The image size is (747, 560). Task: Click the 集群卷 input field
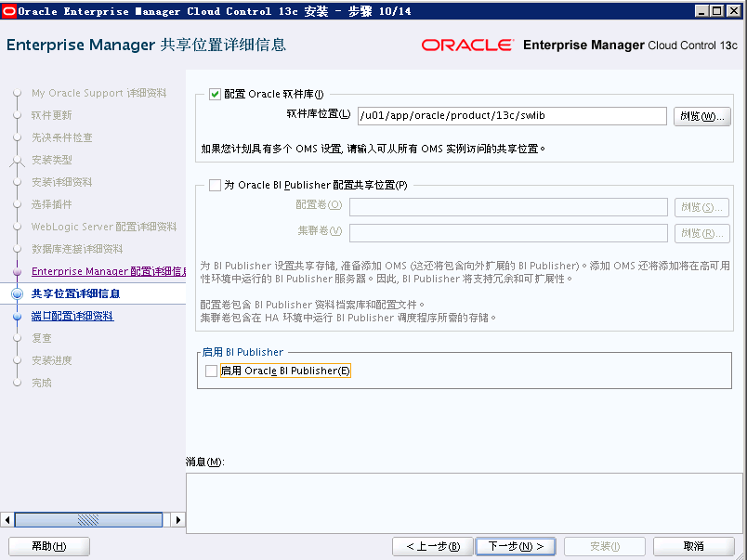coord(508,233)
